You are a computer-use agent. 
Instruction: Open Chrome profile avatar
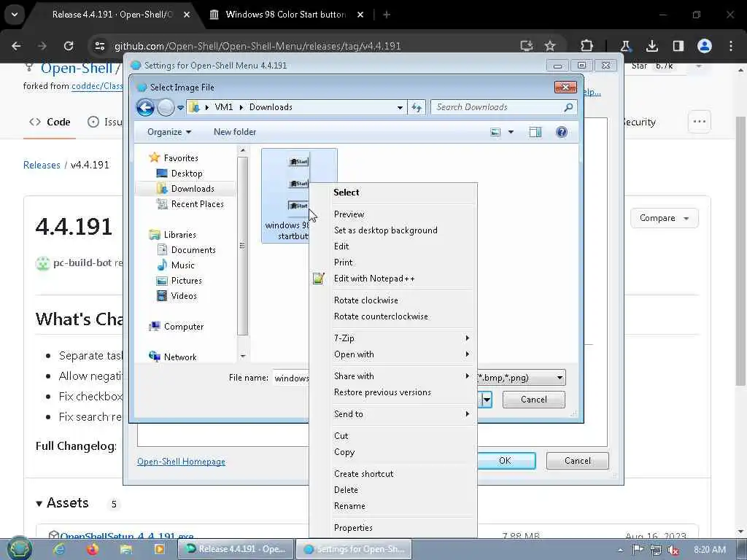[x=705, y=46]
